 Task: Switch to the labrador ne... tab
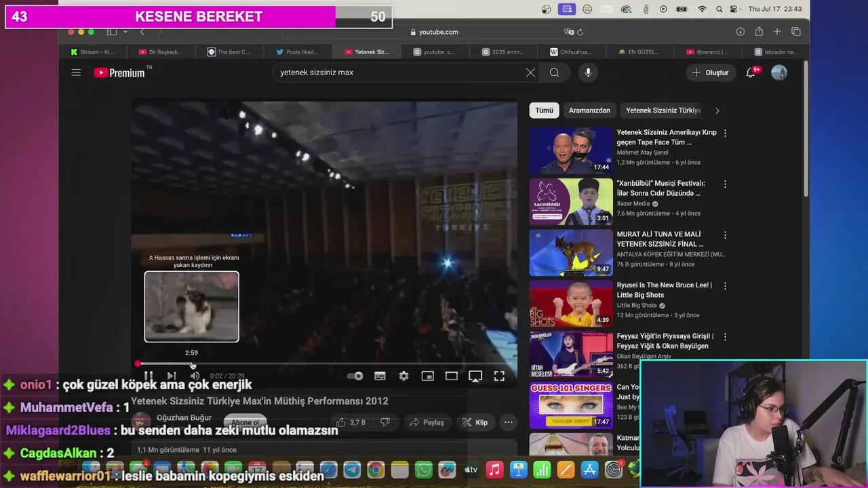[776, 52]
